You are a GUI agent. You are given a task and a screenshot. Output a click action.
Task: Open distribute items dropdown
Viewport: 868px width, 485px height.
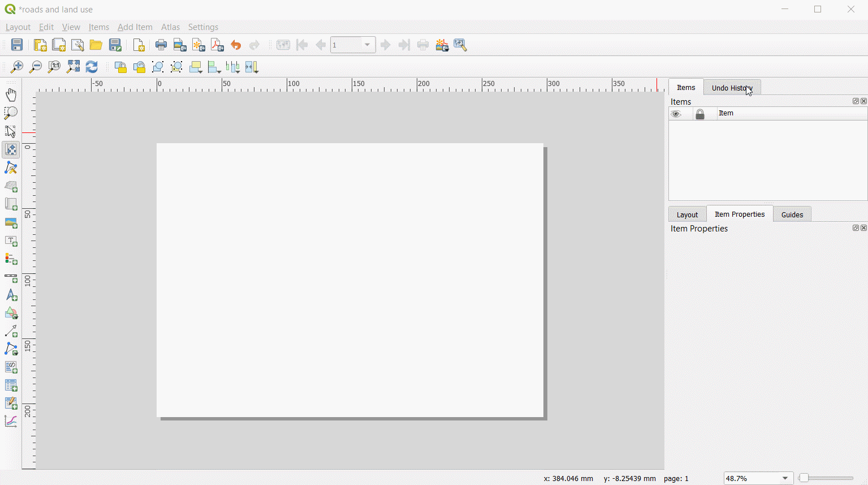click(233, 67)
